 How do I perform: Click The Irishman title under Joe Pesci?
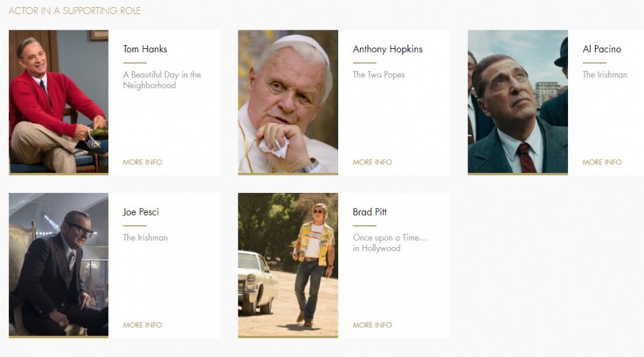coord(146,237)
